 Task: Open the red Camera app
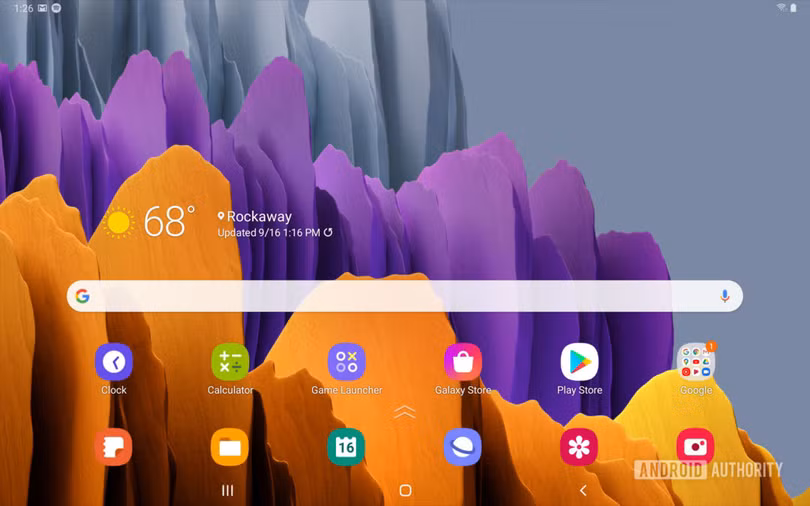click(x=696, y=447)
